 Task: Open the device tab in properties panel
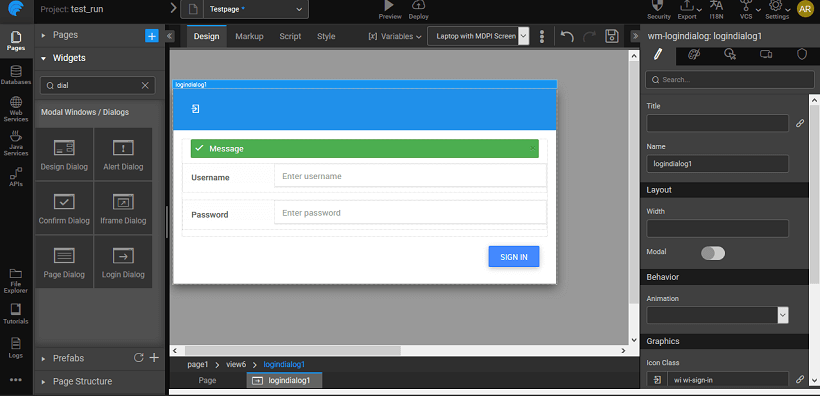[x=766, y=54]
